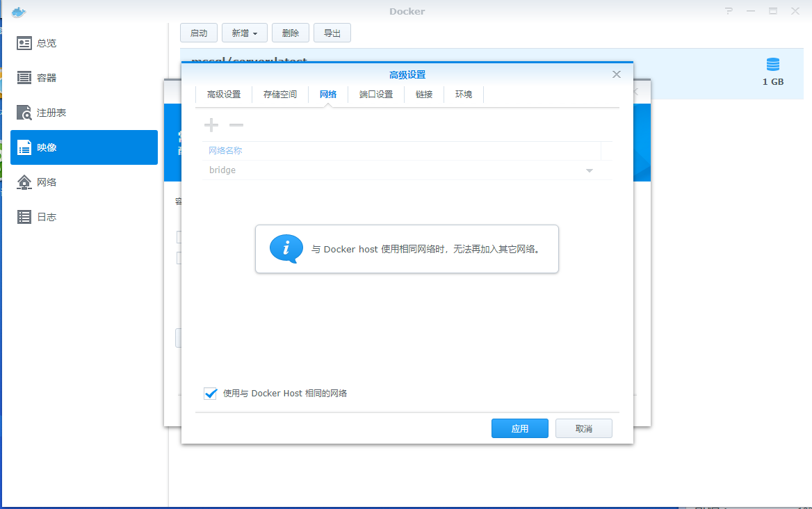Click the 取消 cancel button
This screenshot has width=812, height=509.
tap(584, 428)
